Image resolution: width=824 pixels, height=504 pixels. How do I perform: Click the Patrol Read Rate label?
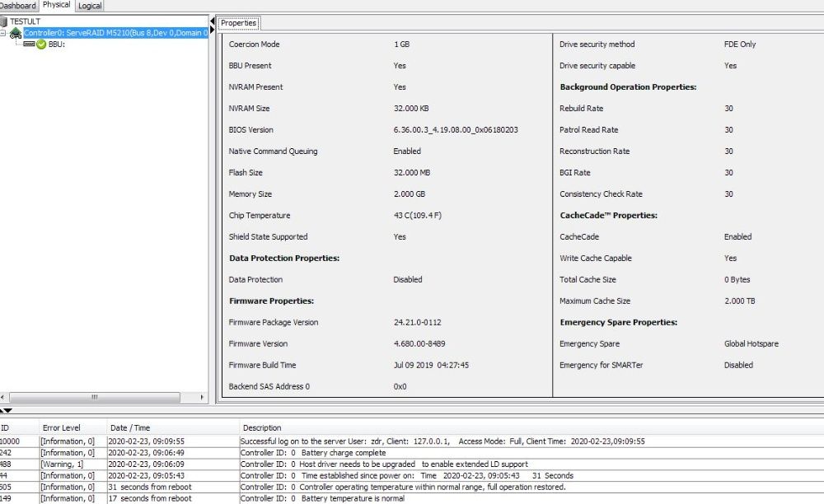pos(589,129)
